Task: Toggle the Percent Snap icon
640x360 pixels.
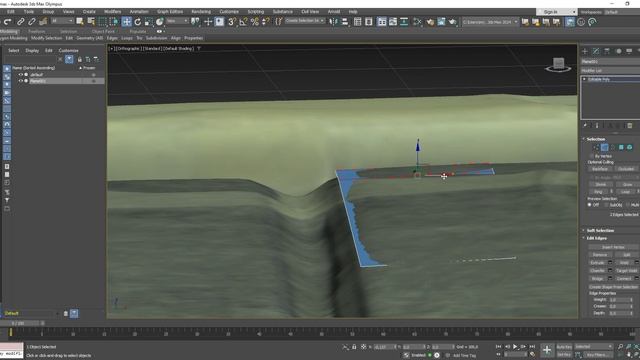Action: 255,22
